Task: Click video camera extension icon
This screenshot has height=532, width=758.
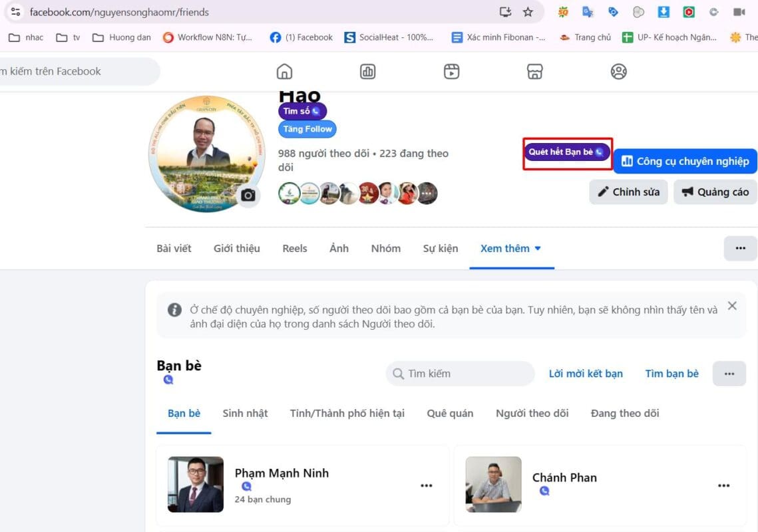Action: 739,12
